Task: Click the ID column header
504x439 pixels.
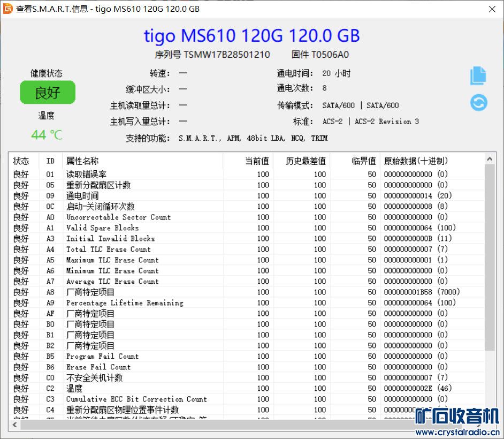Action: coord(50,161)
